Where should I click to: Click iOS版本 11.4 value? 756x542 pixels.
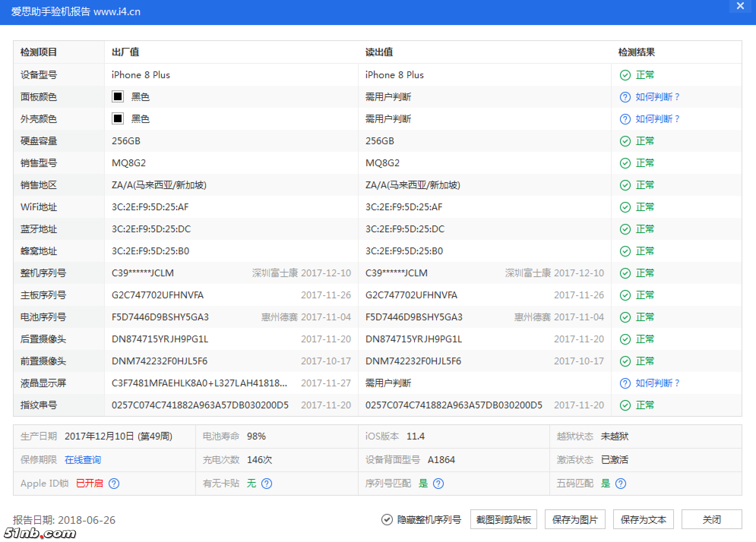pyautogui.click(x=416, y=436)
